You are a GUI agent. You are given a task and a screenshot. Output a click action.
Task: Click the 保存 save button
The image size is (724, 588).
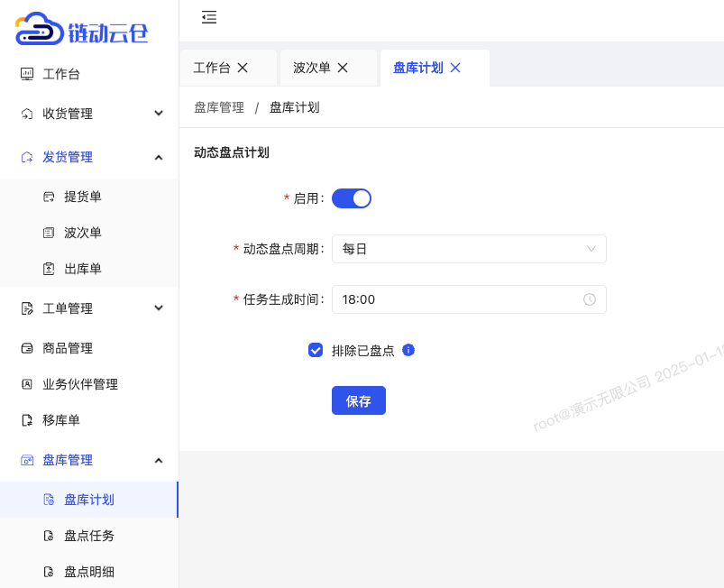(358, 400)
